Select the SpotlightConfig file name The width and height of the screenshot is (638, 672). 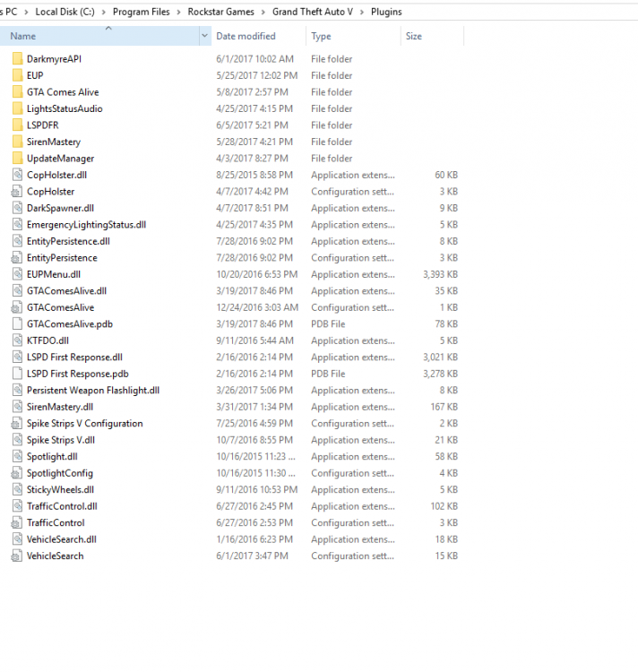pyautogui.click(x=59, y=473)
